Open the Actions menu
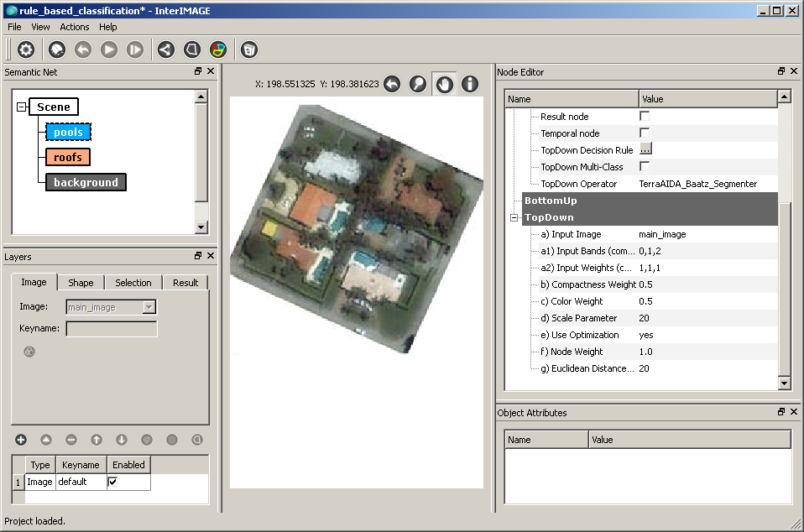 (74, 27)
